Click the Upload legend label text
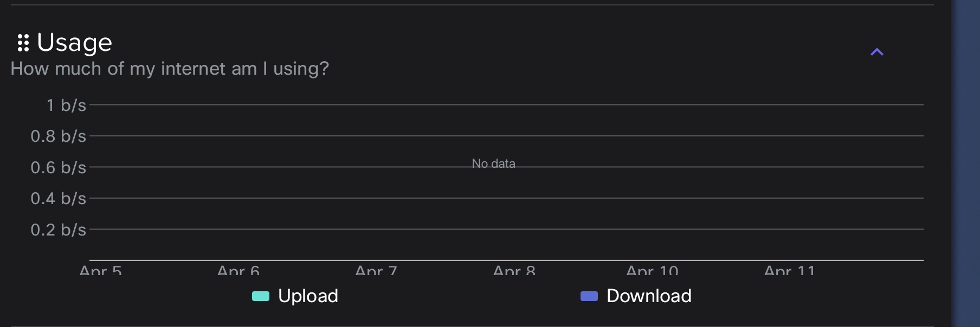Viewport: 980px width, 327px height. click(x=308, y=296)
